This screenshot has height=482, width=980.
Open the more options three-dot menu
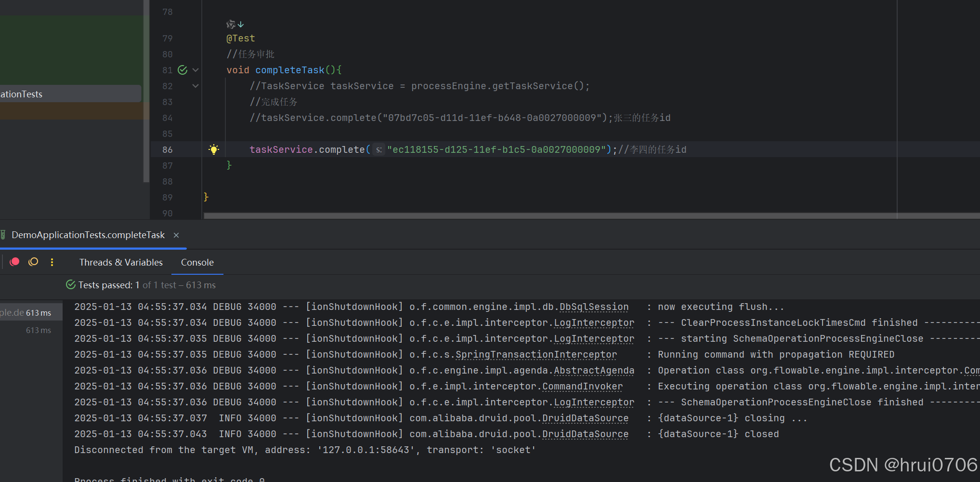tap(52, 262)
